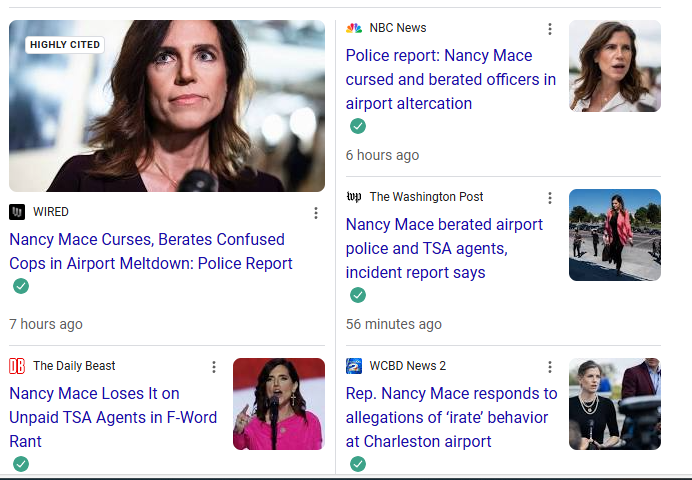The image size is (692, 480).
Task: Click the NBC News article thumbnail photo
Action: pos(614,66)
